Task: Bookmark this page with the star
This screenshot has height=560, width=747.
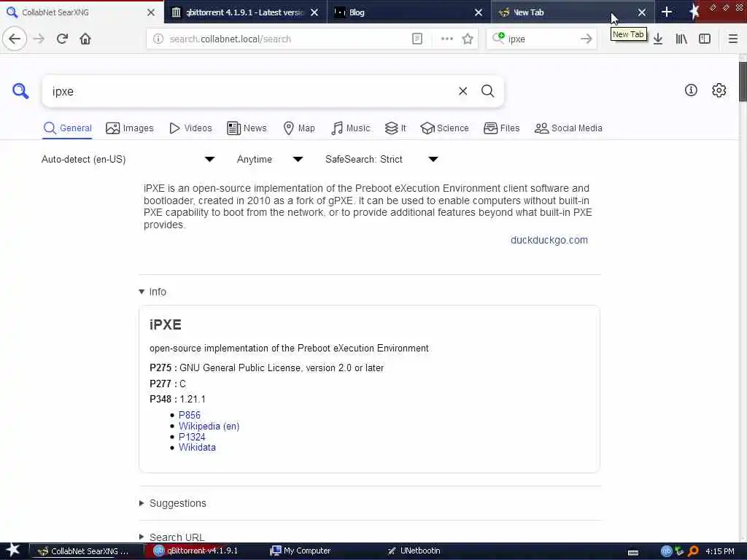Action: [x=468, y=39]
